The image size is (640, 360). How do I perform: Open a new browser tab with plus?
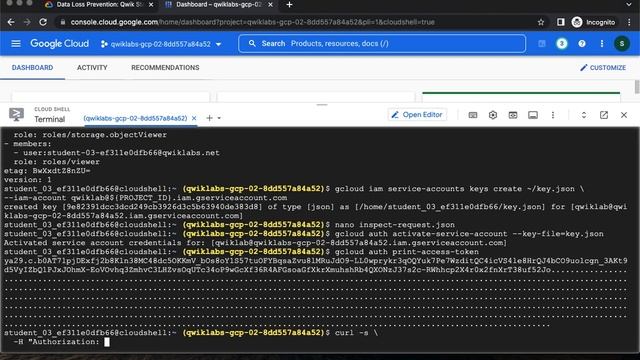(289, 4)
